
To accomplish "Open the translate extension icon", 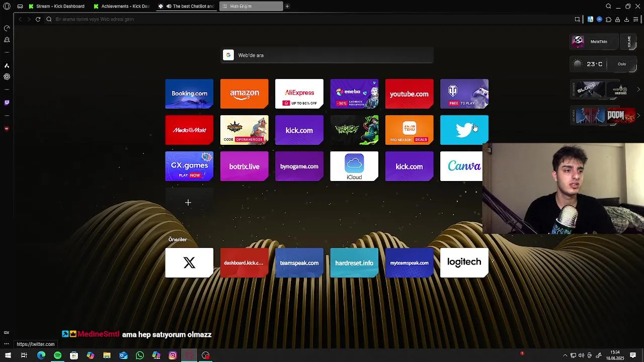I will click(590, 19).
